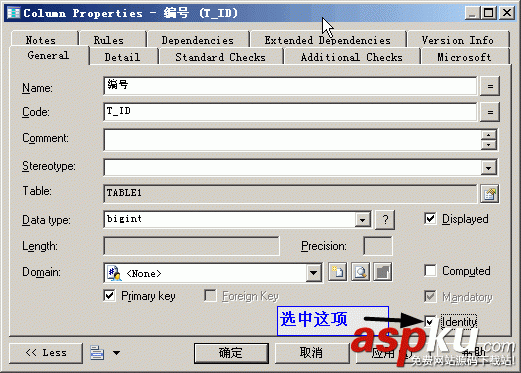Open the Standard Checks tab
This screenshot has height=373, width=521.
pos(220,57)
